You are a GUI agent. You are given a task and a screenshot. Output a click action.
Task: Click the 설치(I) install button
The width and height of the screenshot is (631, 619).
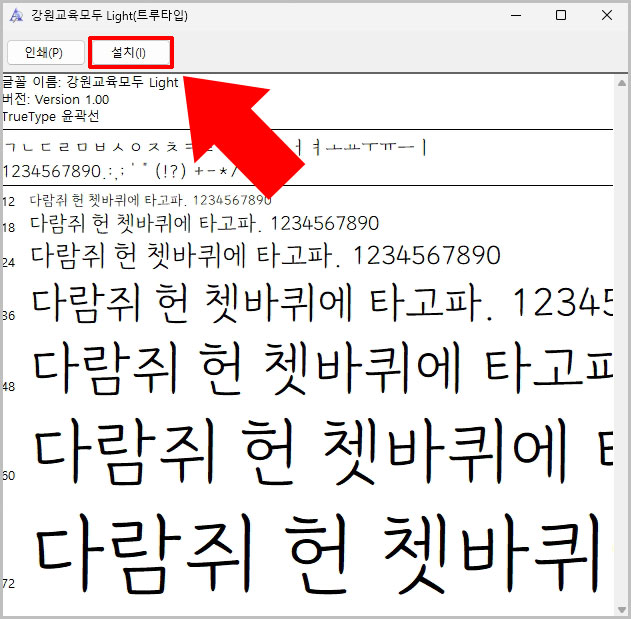(131, 52)
